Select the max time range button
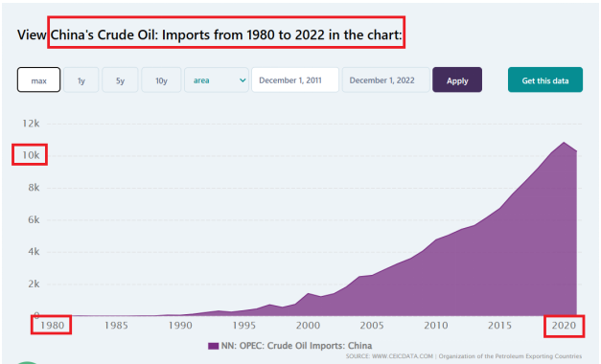Screen dimensions: 601x364 [38, 80]
